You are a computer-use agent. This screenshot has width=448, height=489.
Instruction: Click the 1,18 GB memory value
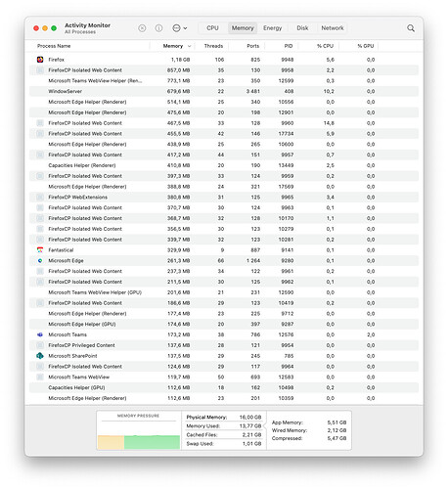click(x=180, y=60)
